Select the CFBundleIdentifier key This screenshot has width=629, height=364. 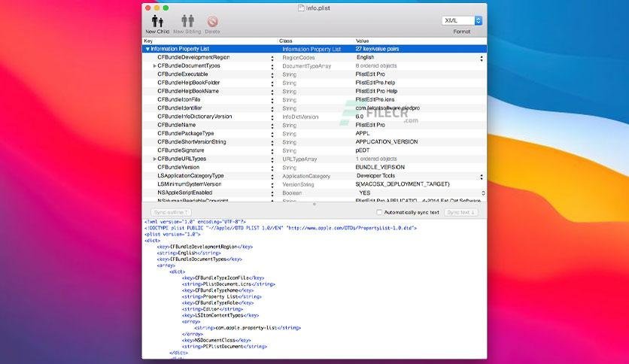pyautogui.click(x=180, y=108)
